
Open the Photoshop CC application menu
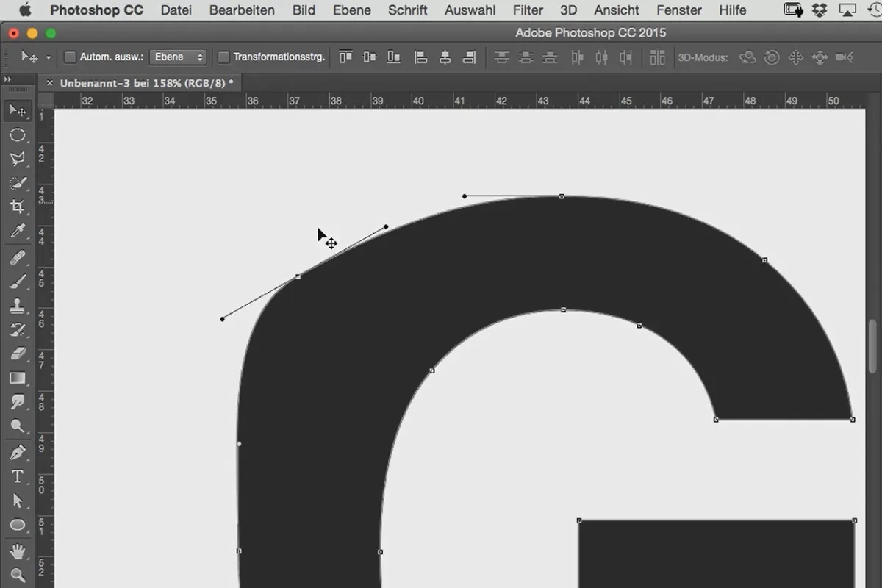97,10
